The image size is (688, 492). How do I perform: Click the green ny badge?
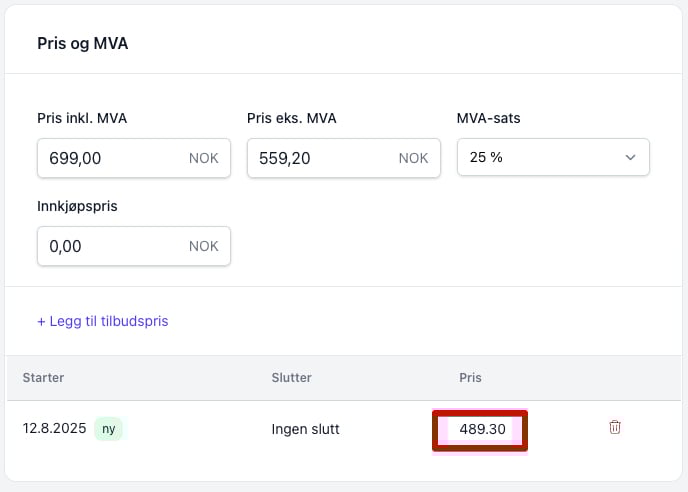pos(109,428)
